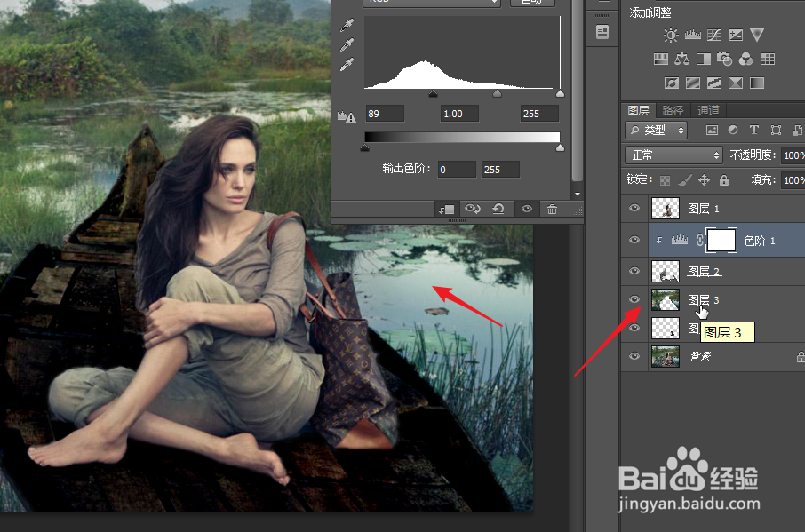
Task: Select the 色阶 1 layer name
Action: click(760, 241)
